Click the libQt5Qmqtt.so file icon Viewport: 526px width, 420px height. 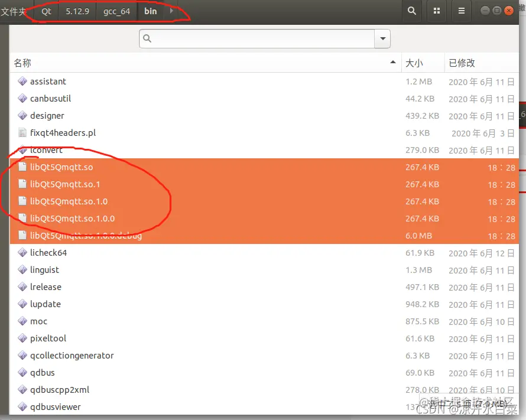[x=22, y=167]
